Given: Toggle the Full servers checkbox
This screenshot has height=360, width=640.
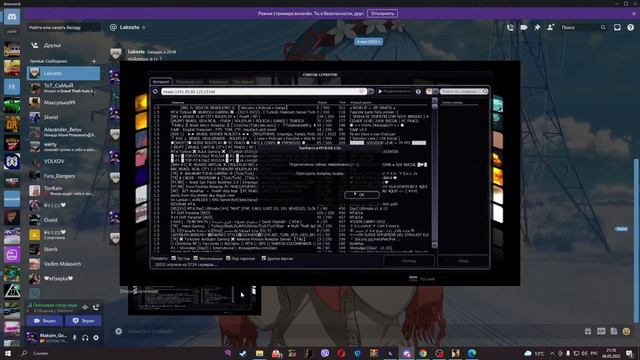Looking at the screenshot, I should [196, 258].
